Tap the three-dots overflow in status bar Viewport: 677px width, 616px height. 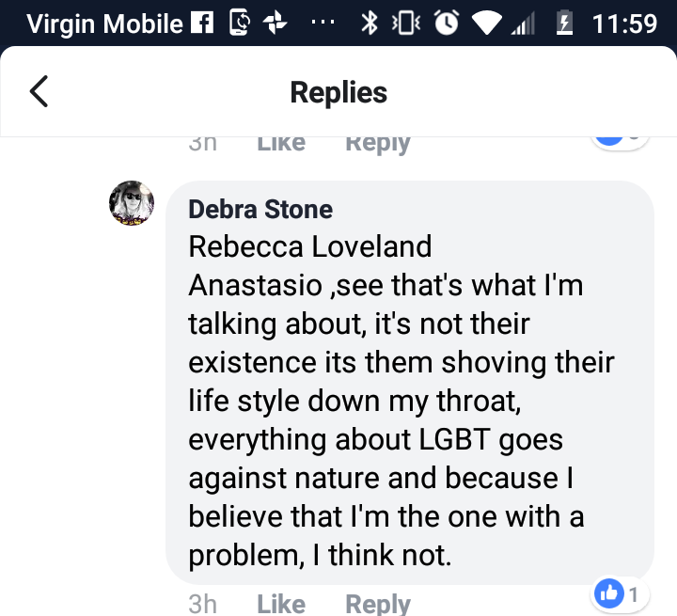pyautogui.click(x=322, y=24)
